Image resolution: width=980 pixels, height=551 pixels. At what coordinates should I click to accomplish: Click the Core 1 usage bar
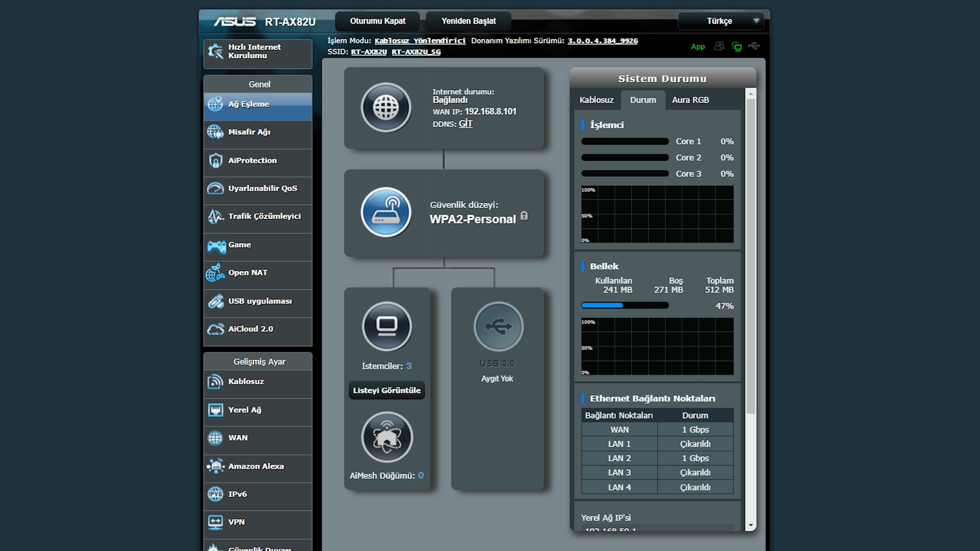tap(625, 142)
